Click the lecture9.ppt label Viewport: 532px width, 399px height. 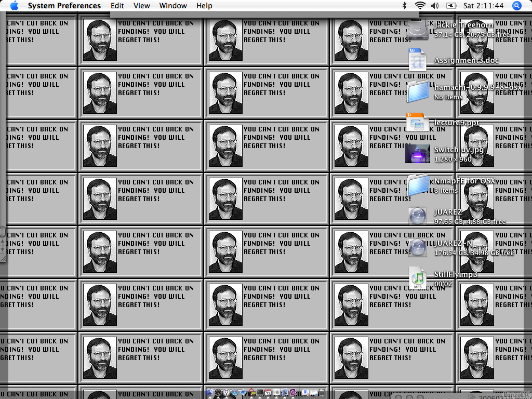pos(457,123)
